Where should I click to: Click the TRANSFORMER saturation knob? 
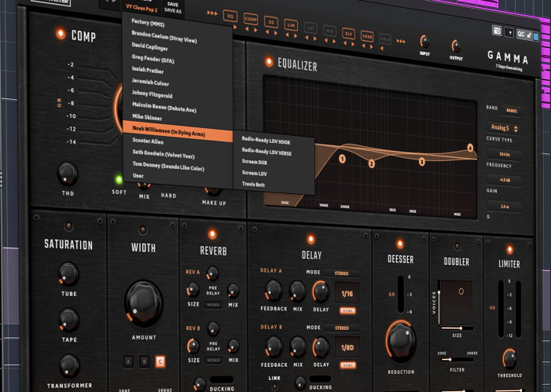[x=69, y=365]
